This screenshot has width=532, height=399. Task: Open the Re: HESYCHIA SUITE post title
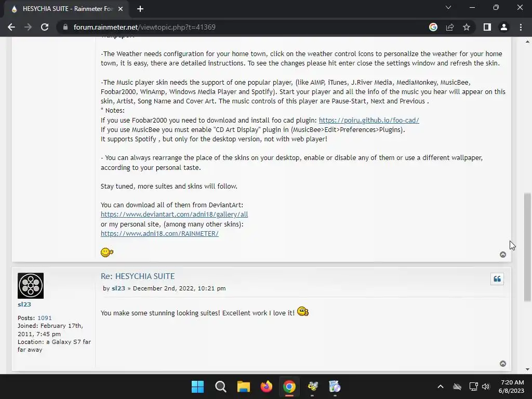[x=138, y=276]
